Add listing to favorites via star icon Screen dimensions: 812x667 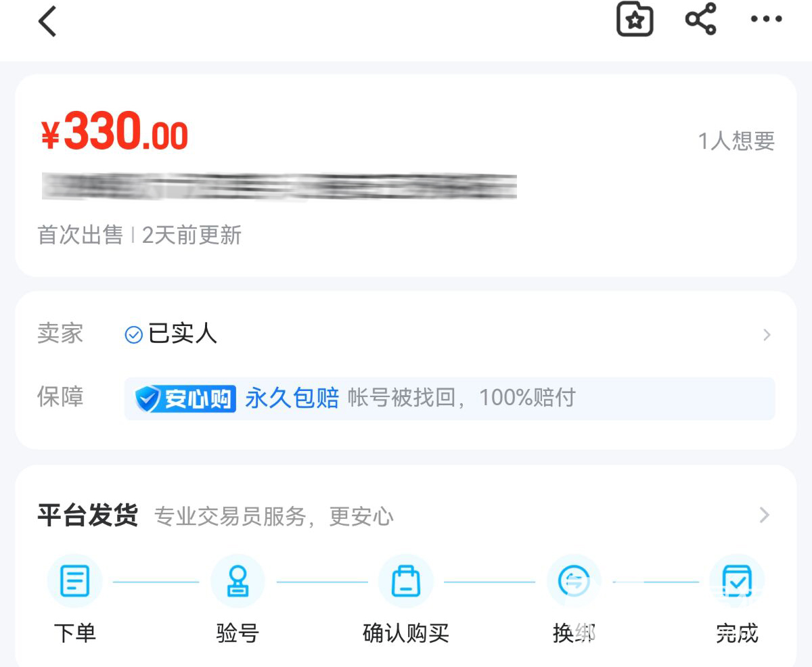635,20
